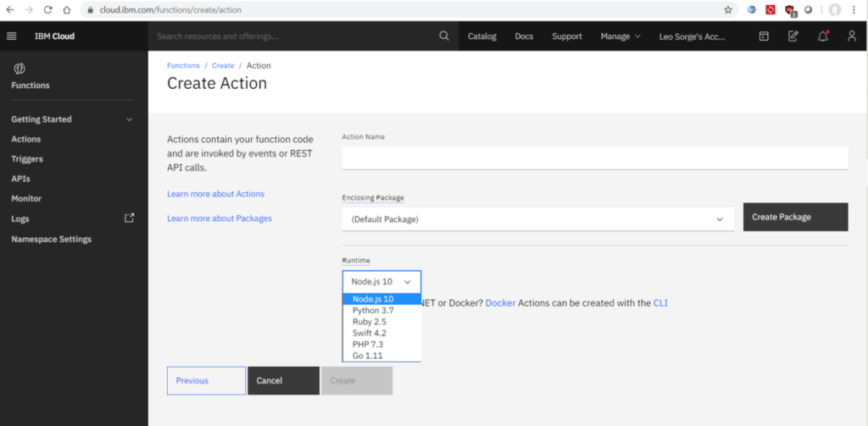The width and height of the screenshot is (868, 426).
Task: Click the Cancel button
Action: tap(283, 380)
